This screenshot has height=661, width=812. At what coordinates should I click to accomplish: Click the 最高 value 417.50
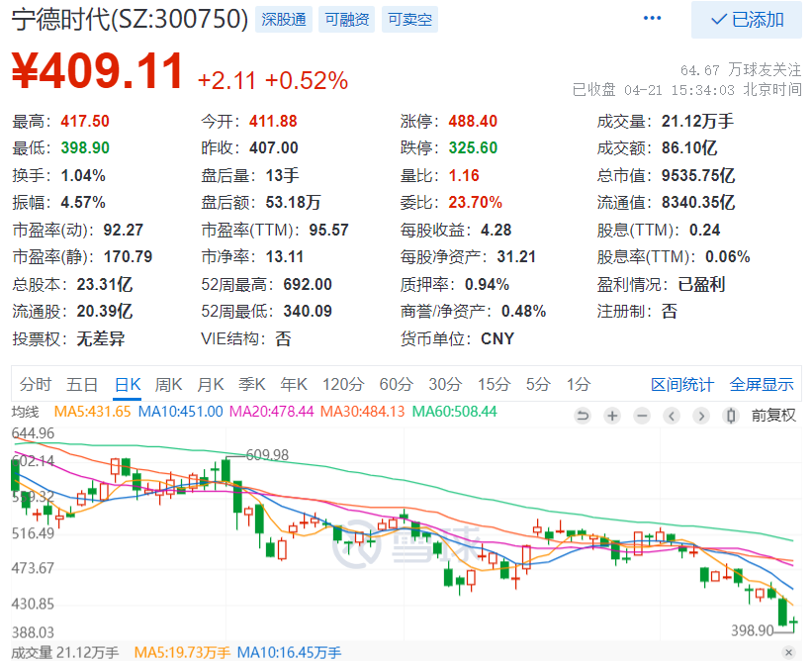point(85,122)
